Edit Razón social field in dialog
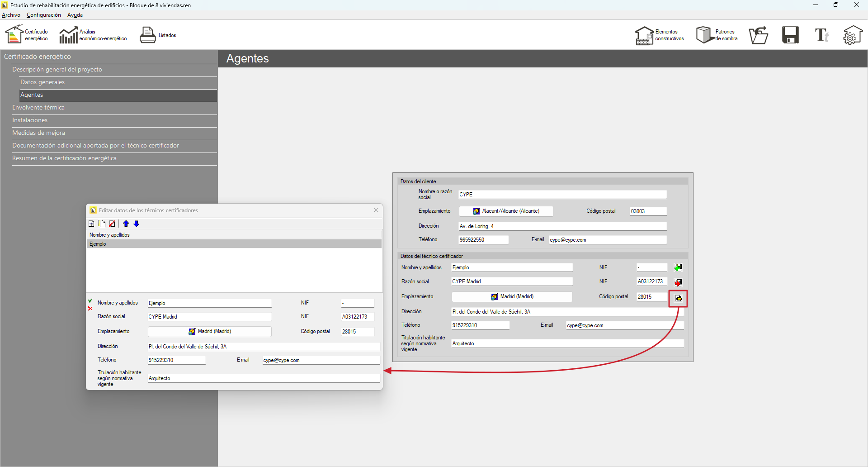The image size is (868, 467). pos(210,317)
